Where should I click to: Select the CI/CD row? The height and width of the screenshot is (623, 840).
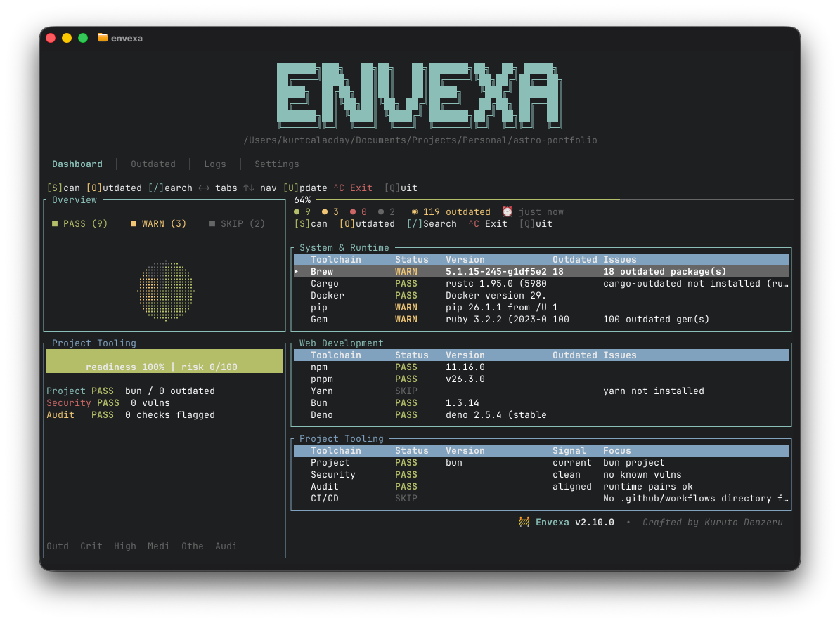pos(541,498)
